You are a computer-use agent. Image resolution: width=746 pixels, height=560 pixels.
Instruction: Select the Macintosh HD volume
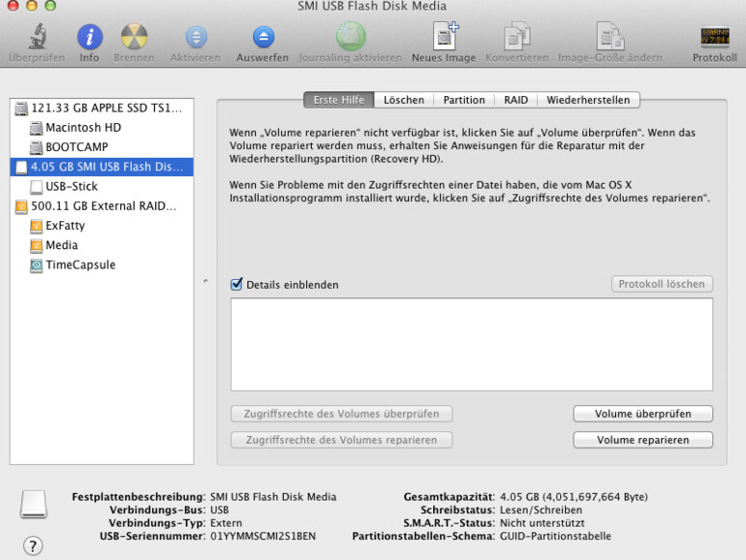102,128
